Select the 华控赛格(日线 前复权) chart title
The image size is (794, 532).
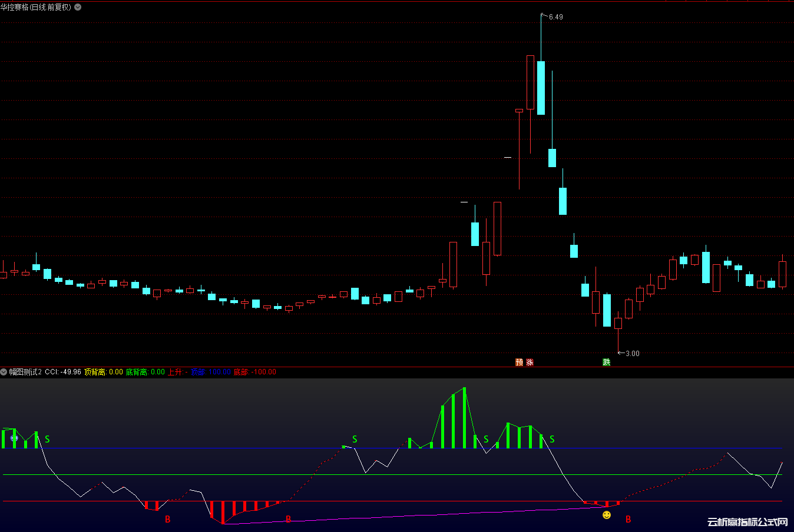(x=36, y=7)
